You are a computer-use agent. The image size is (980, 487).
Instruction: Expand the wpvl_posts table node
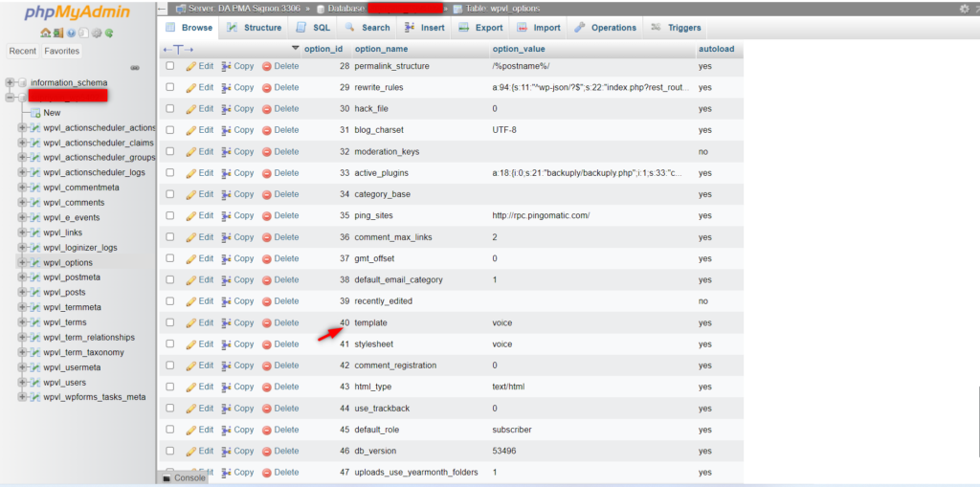(x=23, y=293)
